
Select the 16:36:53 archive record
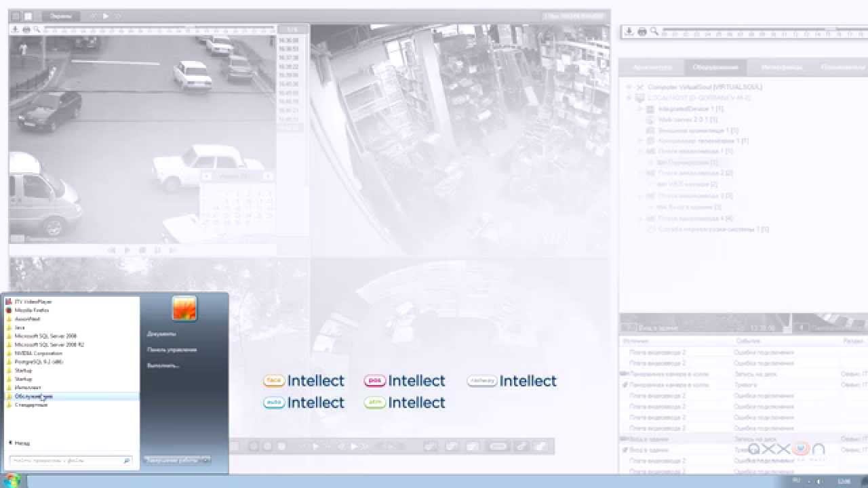[288, 49]
